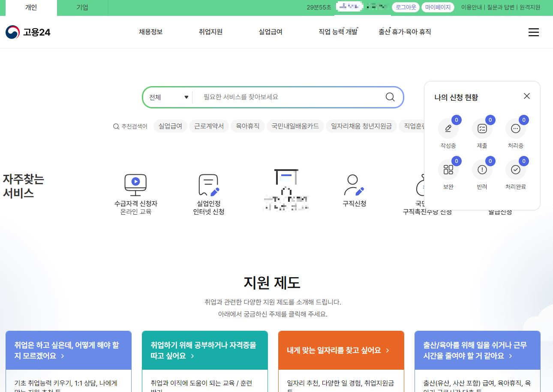Open the 반려 exclamation icon

[x=482, y=170]
